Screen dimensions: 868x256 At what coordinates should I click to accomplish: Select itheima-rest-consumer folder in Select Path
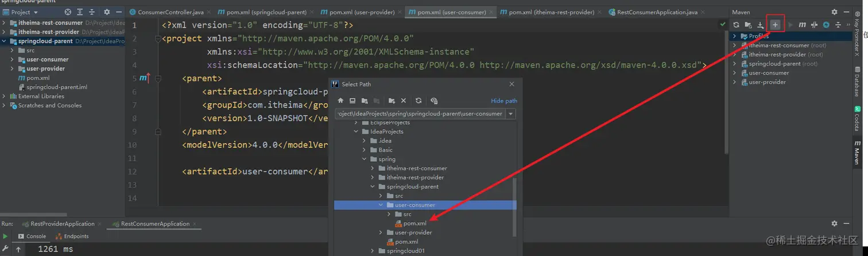[416, 168]
